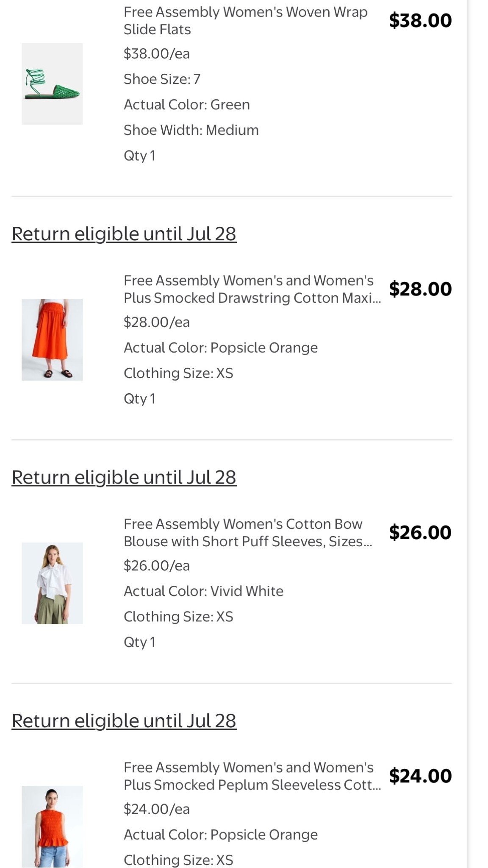This screenshot has width=488, height=868.
Task: Click 'Qty 1' below the slide flats
Action: point(140,156)
